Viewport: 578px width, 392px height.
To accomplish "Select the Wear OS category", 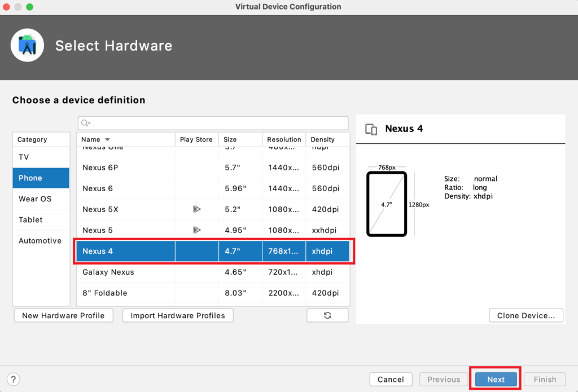I will tap(41, 199).
